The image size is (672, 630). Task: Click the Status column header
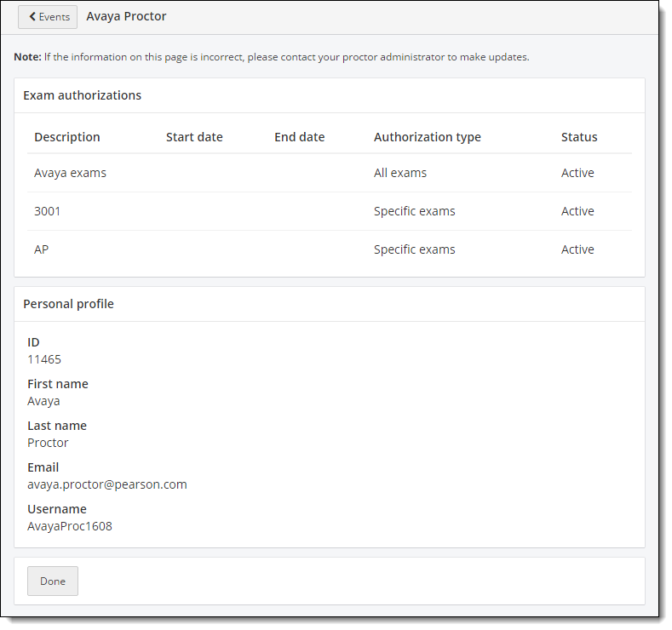[x=579, y=137]
